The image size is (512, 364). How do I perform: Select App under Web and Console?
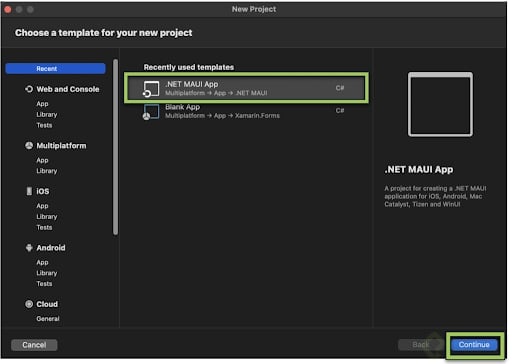pyautogui.click(x=42, y=104)
